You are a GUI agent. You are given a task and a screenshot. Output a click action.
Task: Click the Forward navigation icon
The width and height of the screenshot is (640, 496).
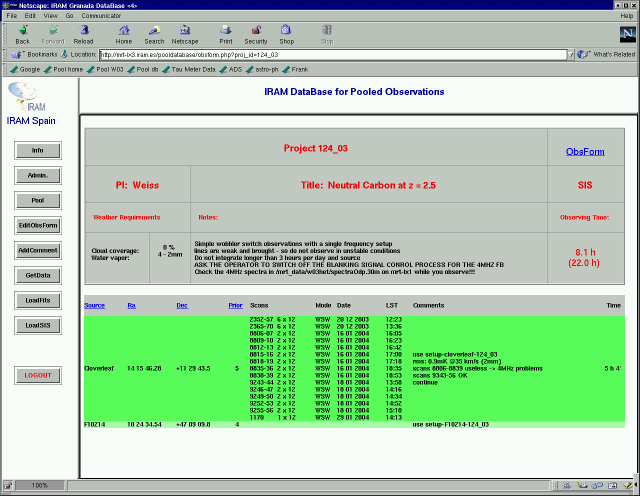point(53,34)
